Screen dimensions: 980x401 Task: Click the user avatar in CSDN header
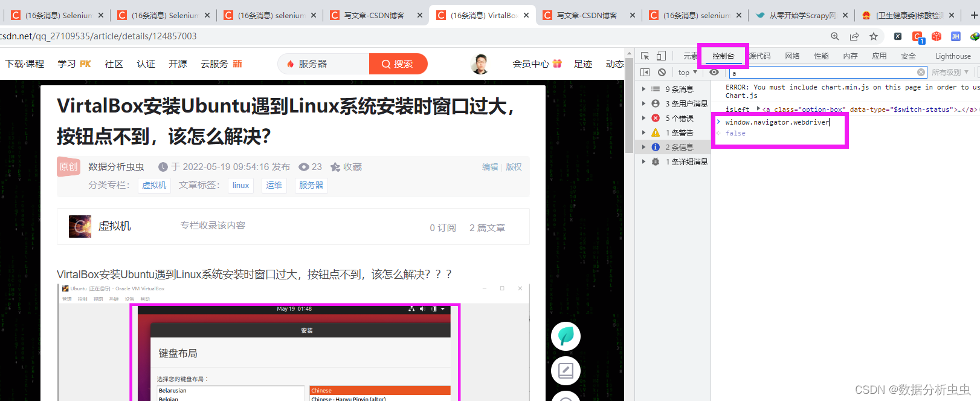coord(480,64)
